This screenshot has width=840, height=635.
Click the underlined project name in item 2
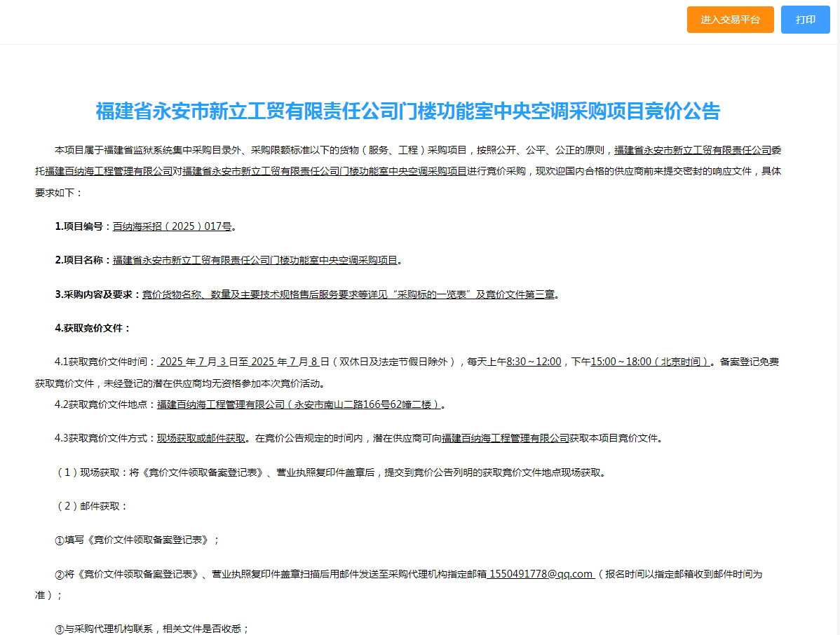pos(255,260)
